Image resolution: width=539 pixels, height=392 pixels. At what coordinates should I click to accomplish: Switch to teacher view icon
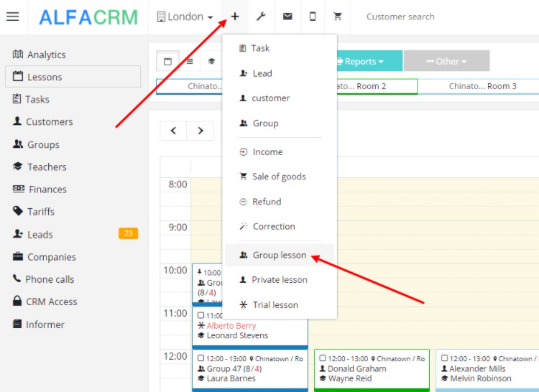(x=211, y=61)
